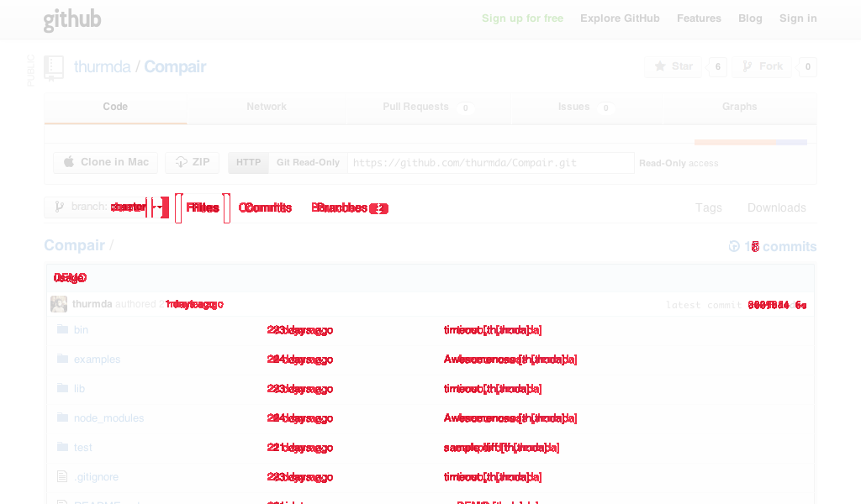Open the node_modules folder
Screen dimensions: 861x504
coord(108,418)
